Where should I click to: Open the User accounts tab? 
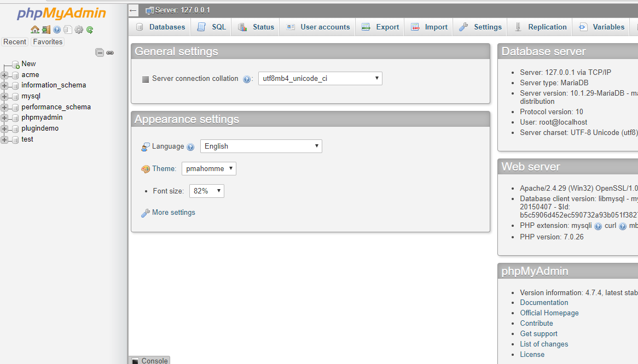(318, 27)
